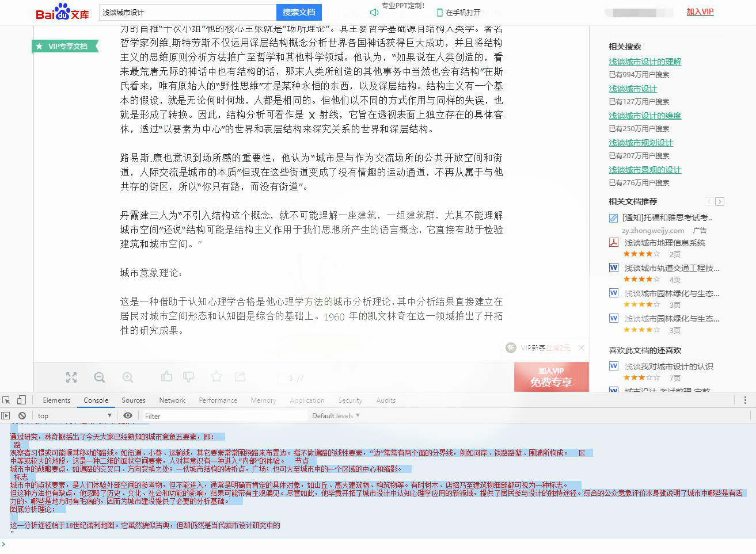
Task: Zoom in the document with the magnifier icon
Action: click(127, 378)
